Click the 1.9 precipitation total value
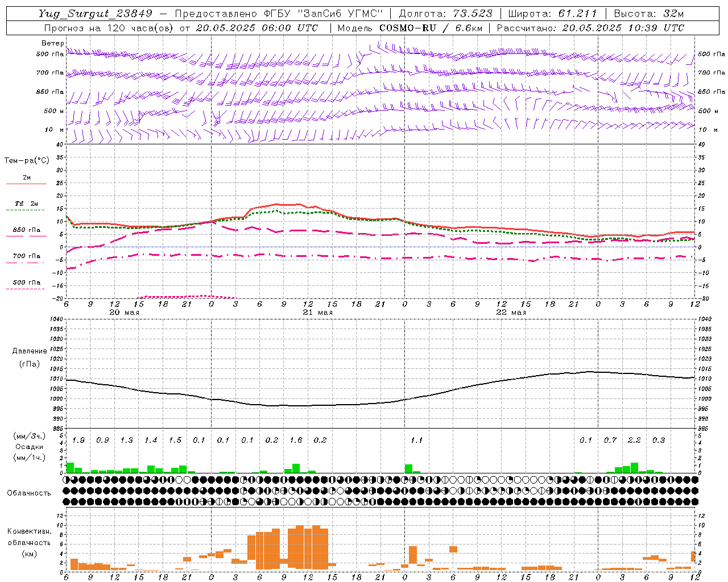This screenshot has height=582, width=728. point(78,440)
